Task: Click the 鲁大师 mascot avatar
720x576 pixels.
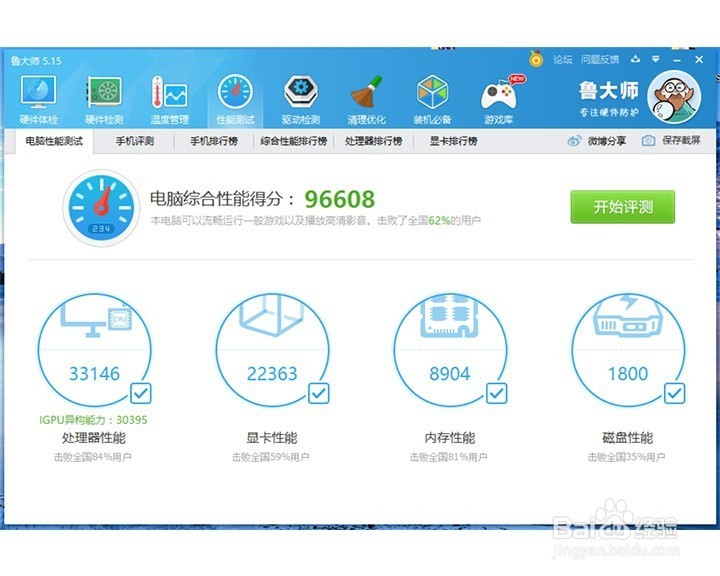Action: (674, 97)
